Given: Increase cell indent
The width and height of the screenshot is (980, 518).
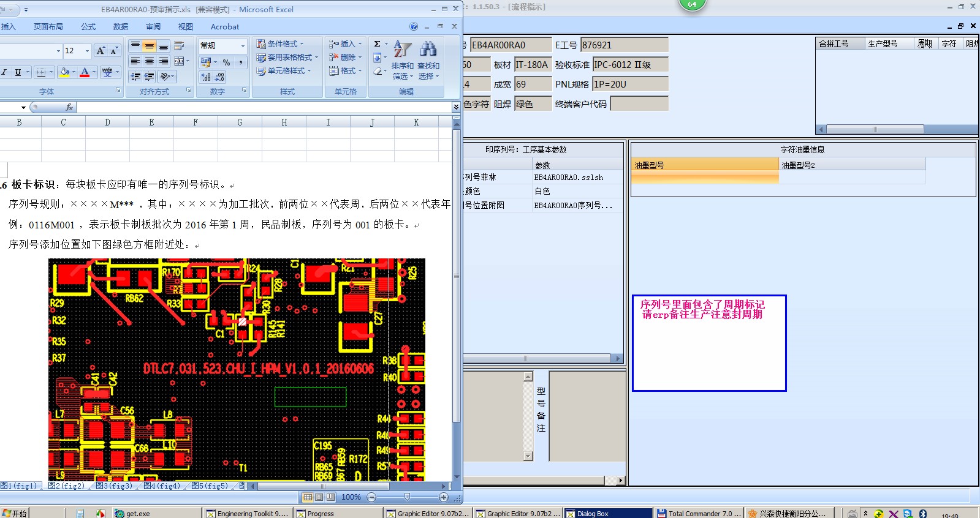Looking at the screenshot, I should click(x=150, y=77).
